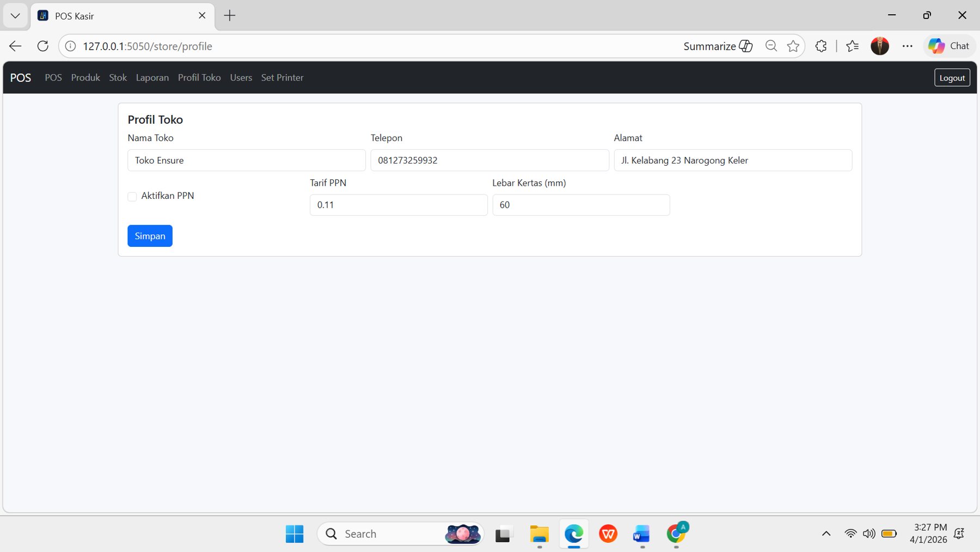
Task: Go to the Laporan menu item
Action: 152,77
